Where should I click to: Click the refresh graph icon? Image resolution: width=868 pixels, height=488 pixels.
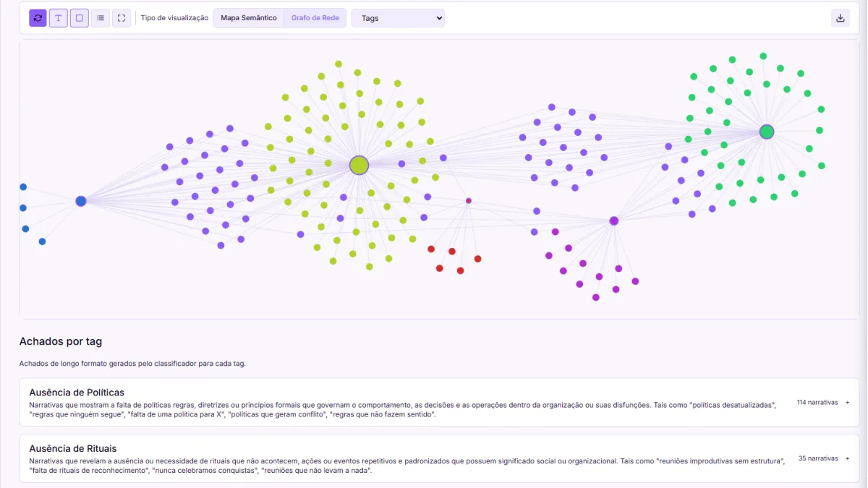coord(38,18)
